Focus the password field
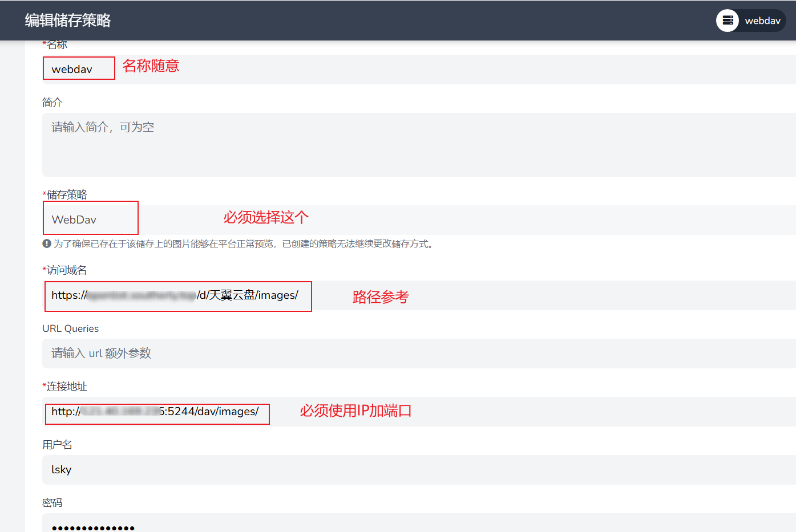Image resolution: width=796 pixels, height=532 pixels. [419, 523]
